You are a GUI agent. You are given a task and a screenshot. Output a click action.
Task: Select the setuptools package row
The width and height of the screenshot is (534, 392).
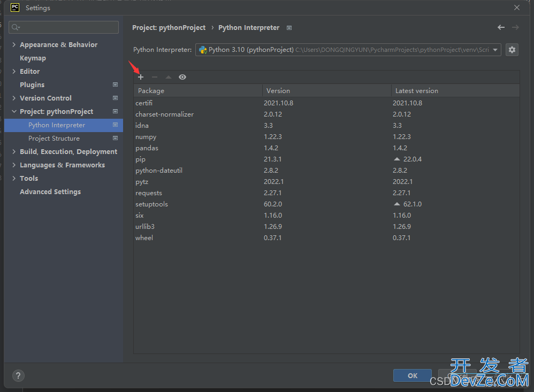(x=326, y=204)
